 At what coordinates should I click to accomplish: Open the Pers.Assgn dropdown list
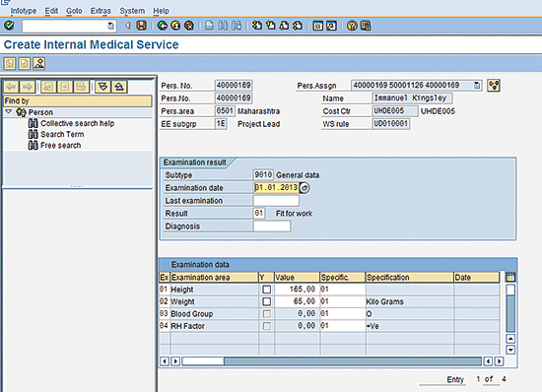click(477, 86)
